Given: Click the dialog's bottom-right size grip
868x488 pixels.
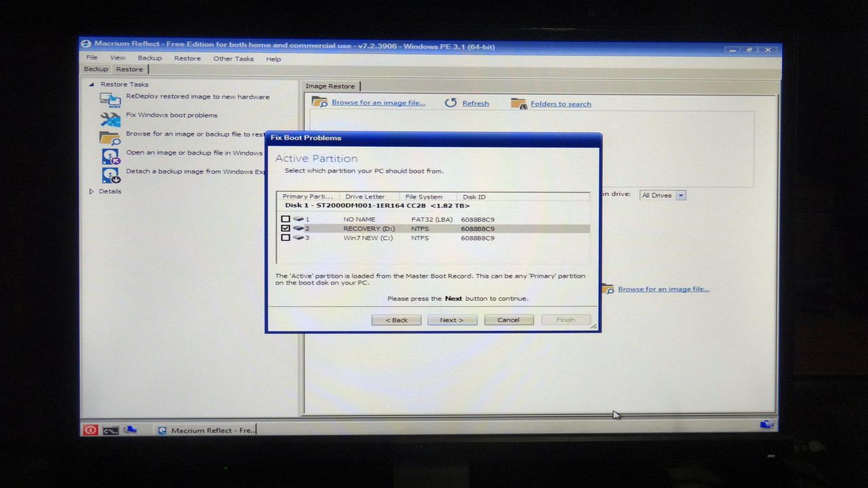Looking at the screenshot, I should (594, 327).
